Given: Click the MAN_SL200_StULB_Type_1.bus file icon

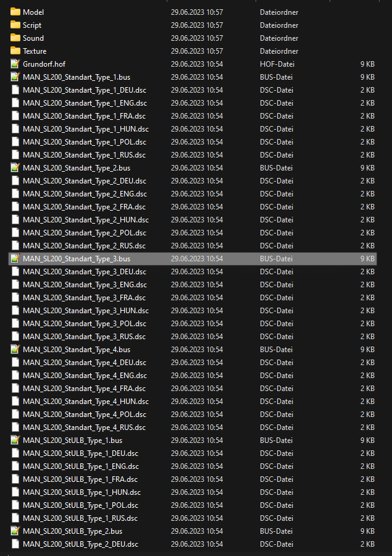Looking at the screenshot, I should click(x=15, y=440).
